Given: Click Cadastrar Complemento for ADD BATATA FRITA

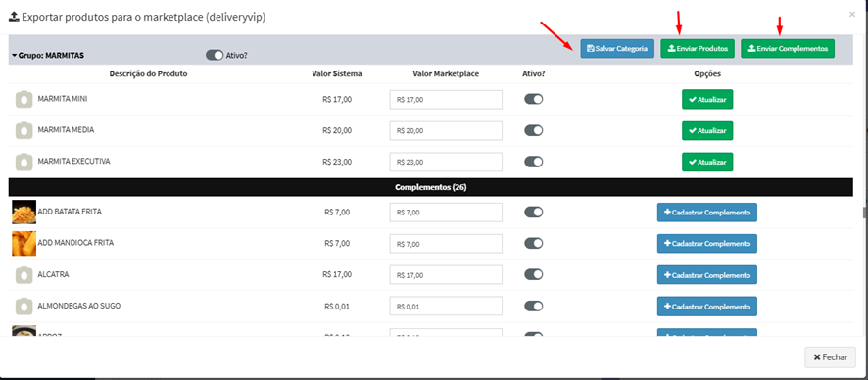Looking at the screenshot, I should [x=707, y=213].
